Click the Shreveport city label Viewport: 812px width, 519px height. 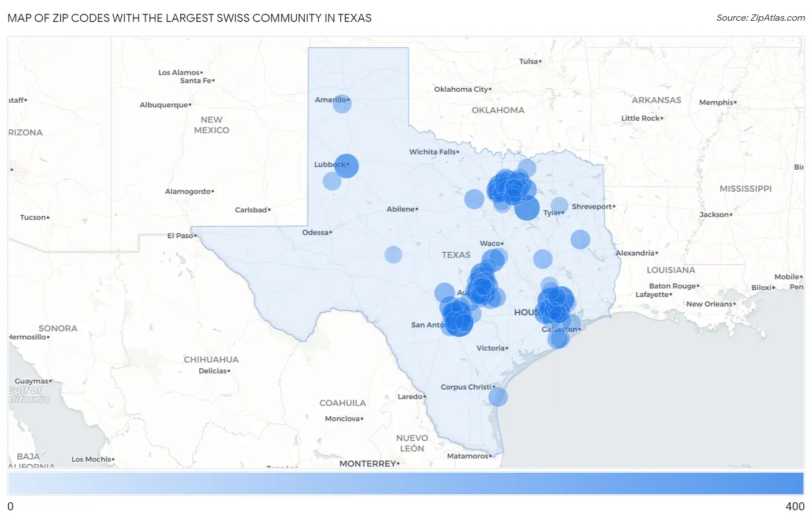click(593, 206)
